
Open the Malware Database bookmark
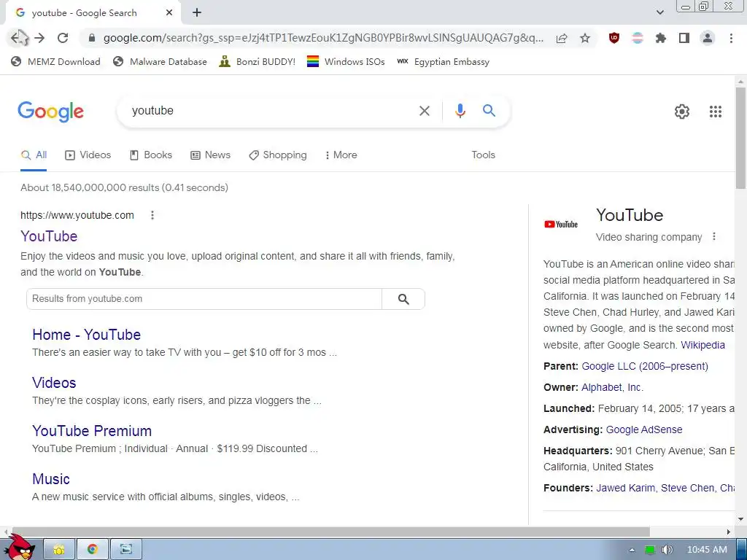[160, 61]
